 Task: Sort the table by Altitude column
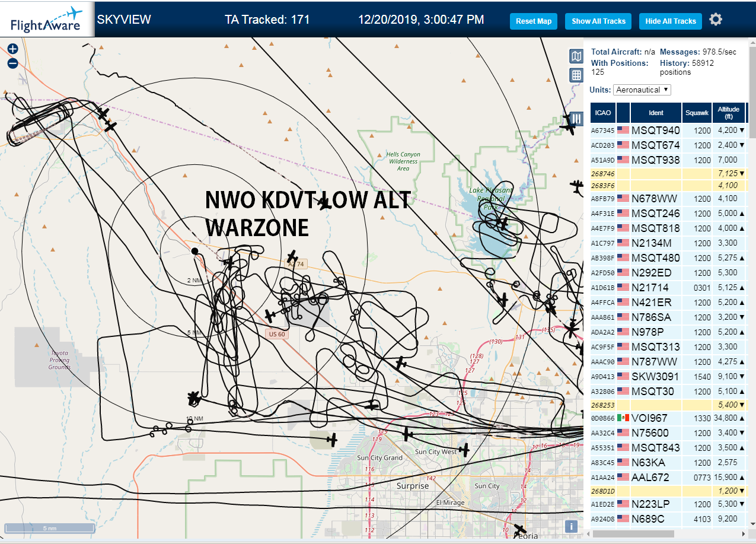tap(729, 113)
